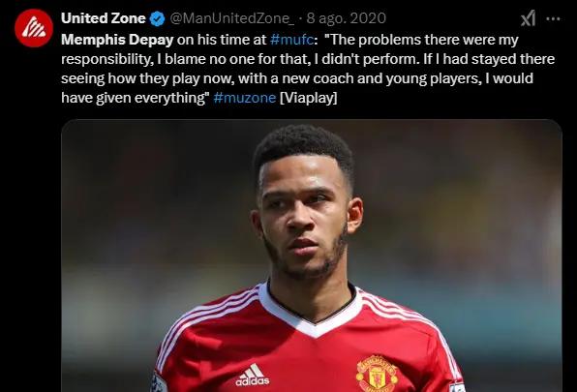Click the white jersey collar in photo
This screenshot has height=392, width=577.
click(311, 311)
